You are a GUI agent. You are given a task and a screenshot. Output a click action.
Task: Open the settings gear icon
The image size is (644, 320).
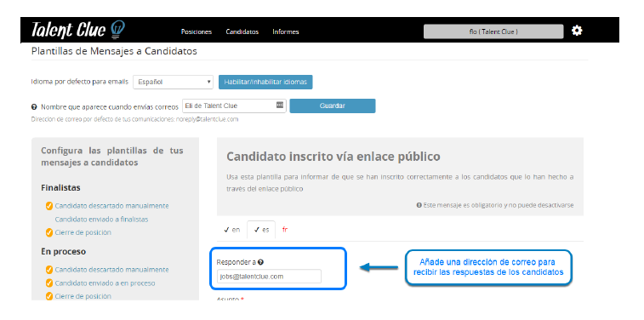[x=577, y=31]
